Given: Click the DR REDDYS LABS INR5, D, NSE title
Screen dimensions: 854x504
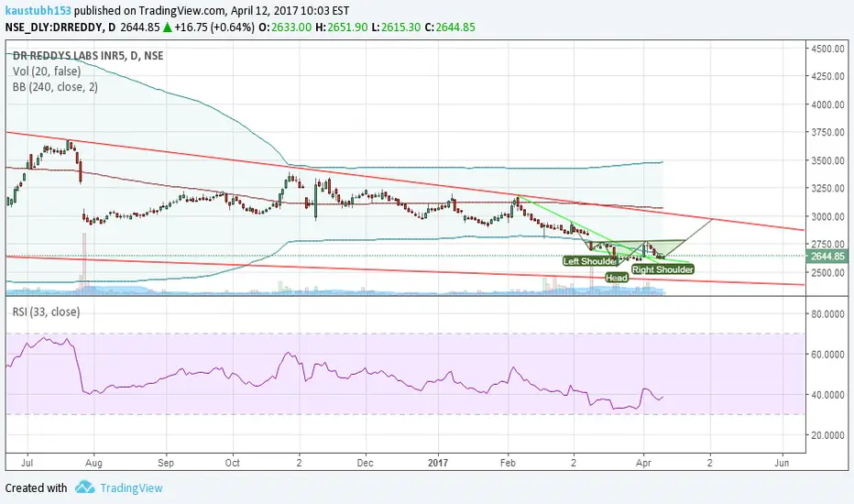Looking at the screenshot, I should pyautogui.click(x=88, y=56).
